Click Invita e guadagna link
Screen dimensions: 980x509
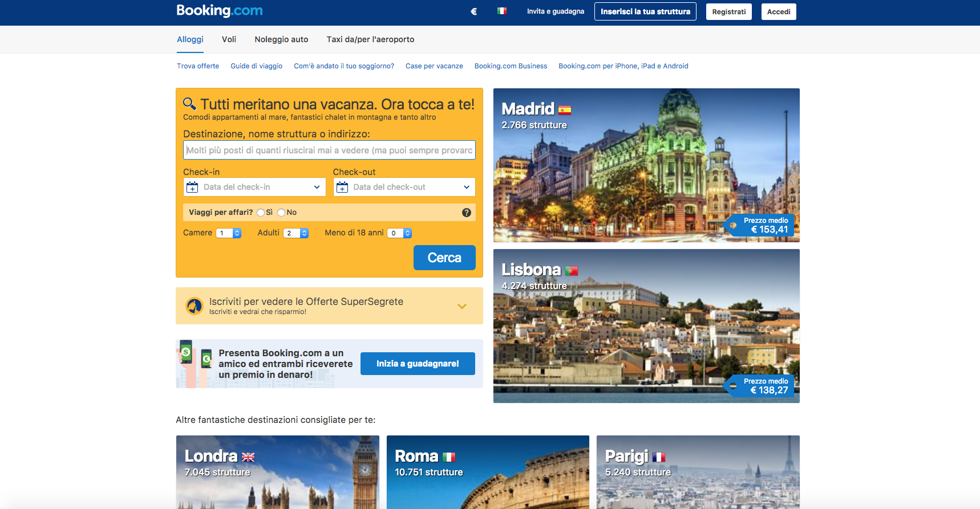point(556,11)
